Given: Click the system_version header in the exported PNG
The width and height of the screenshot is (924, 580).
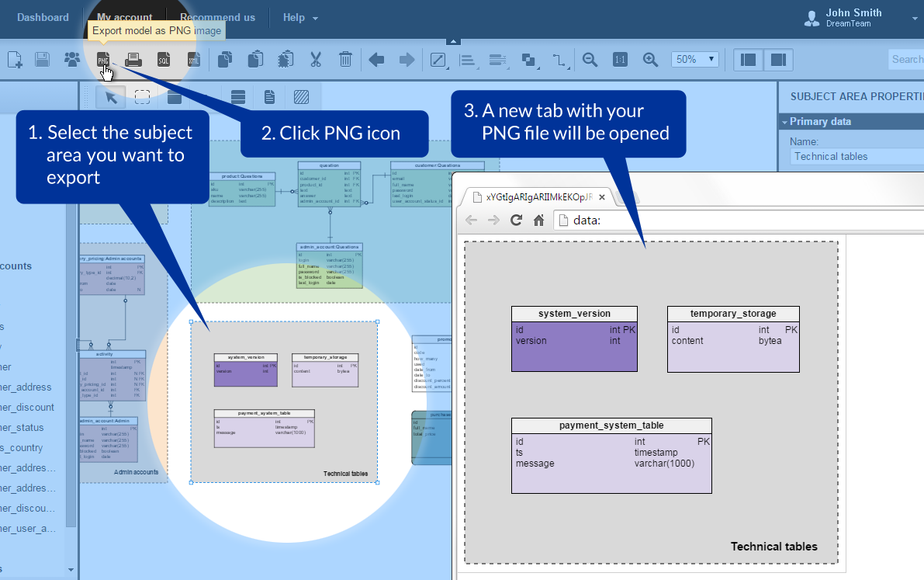Looking at the screenshot, I should click(x=575, y=314).
